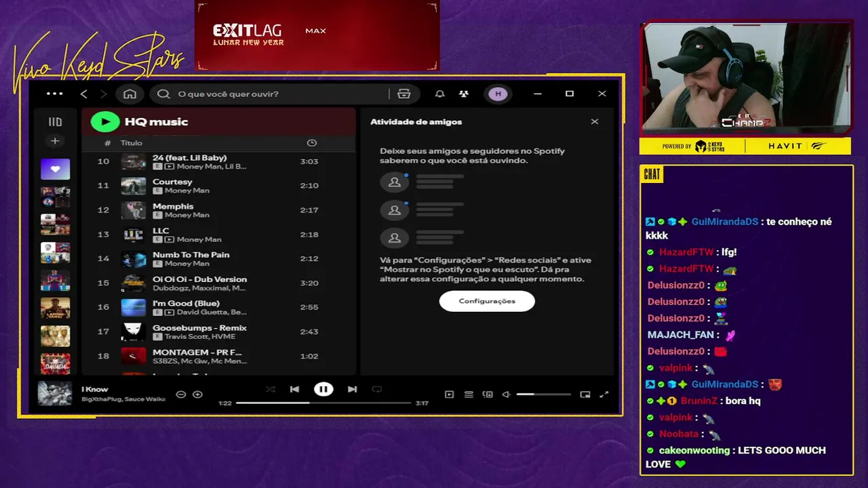Select track 24 (feat. Lil Baby)
This screenshot has width=868, height=488.
pos(218,161)
